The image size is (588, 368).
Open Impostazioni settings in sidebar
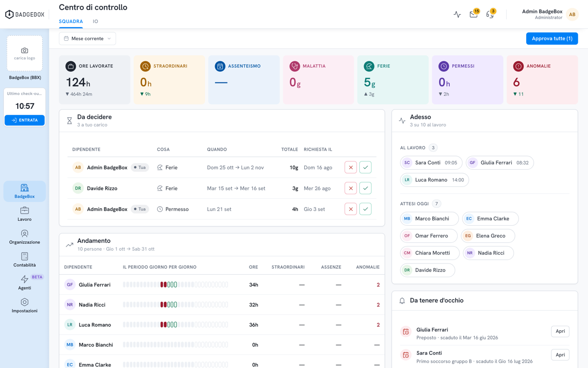(24, 305)
